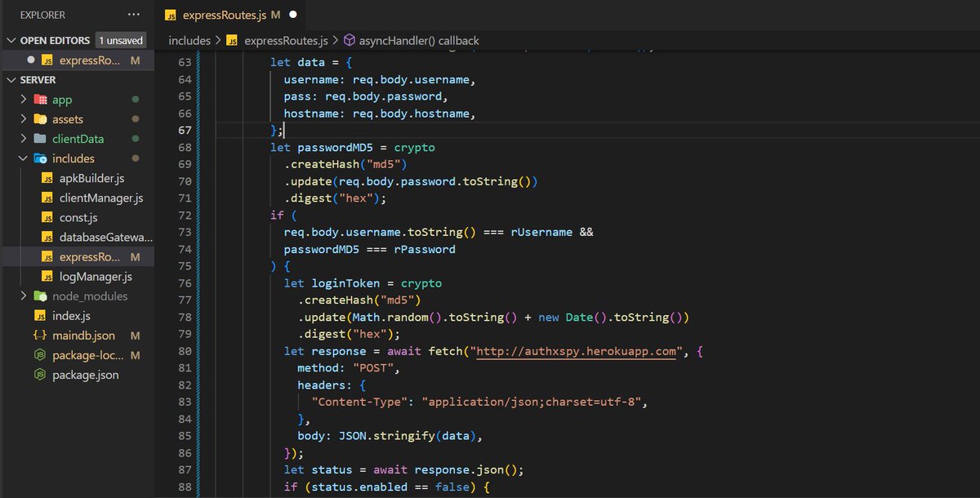Click the JS icon beside logManager.js
The height and width of the screenshot is (498, 980).
tap(47, 277)
